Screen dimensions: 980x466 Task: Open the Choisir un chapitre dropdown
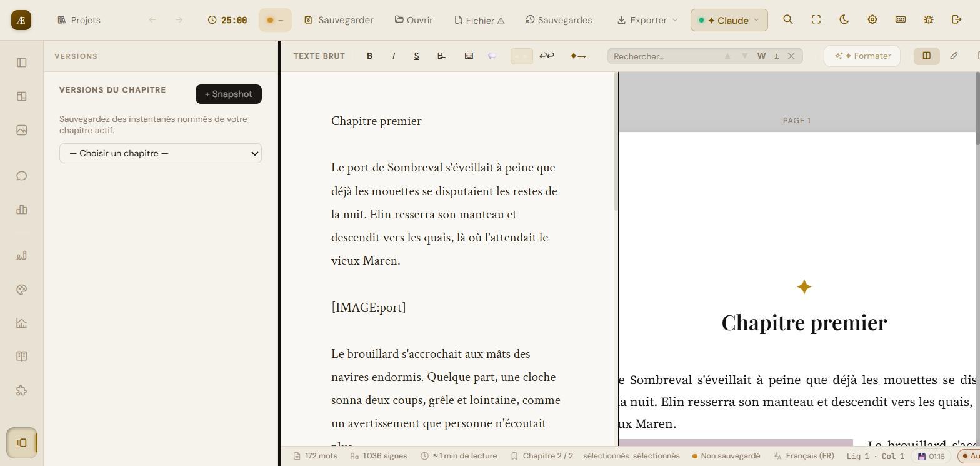[x=161, y=153]
